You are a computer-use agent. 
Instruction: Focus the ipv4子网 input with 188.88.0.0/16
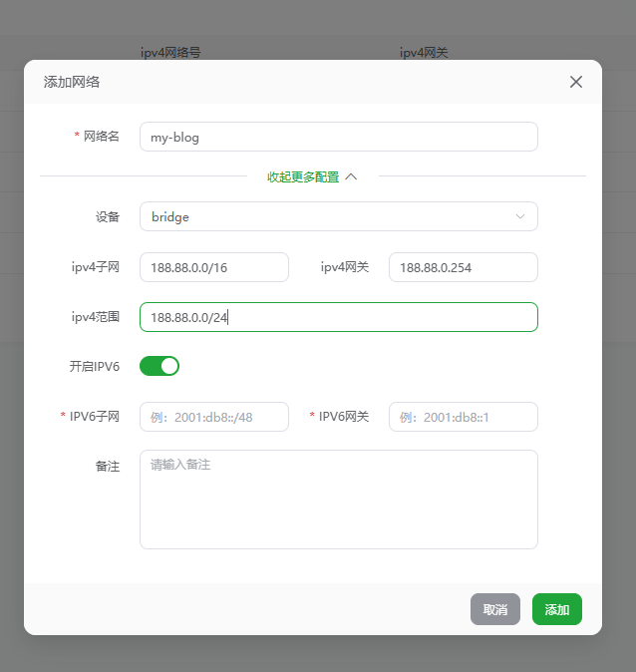[x=214, y=267]
